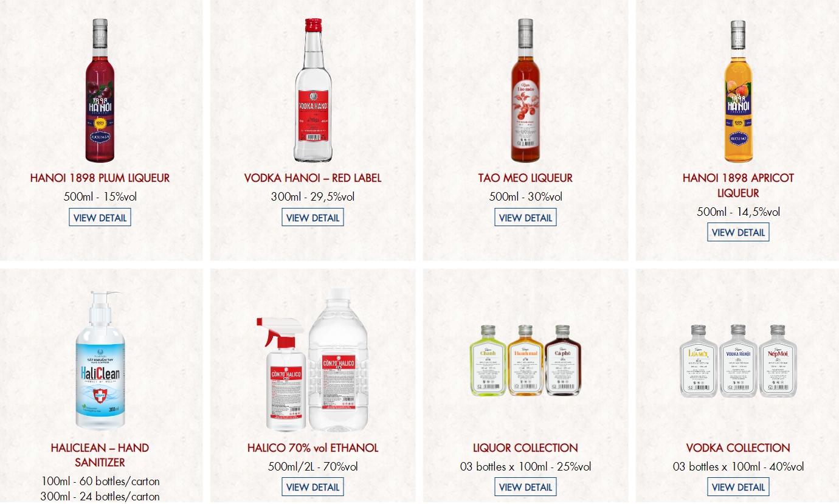Viewport: 839px width, 504px height.
Task: Open the VODKA HANOI – RED LABEL title link
Action: point(312,178)
